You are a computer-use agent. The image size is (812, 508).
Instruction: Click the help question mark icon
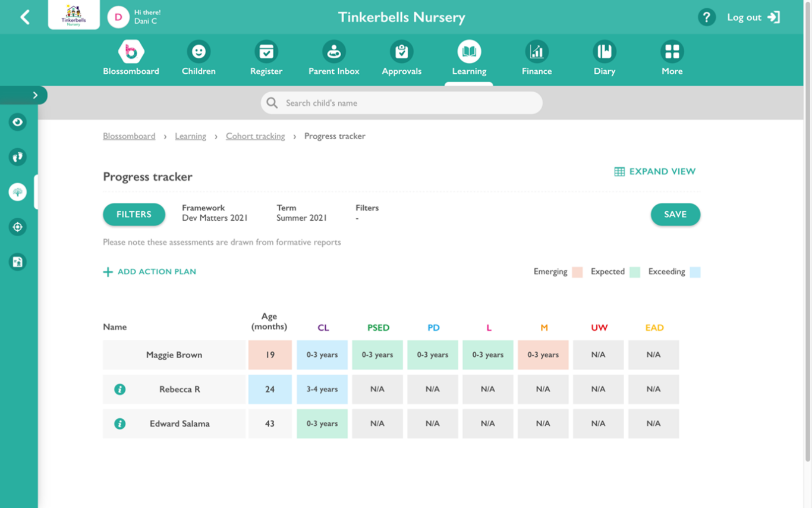[707, 17]
